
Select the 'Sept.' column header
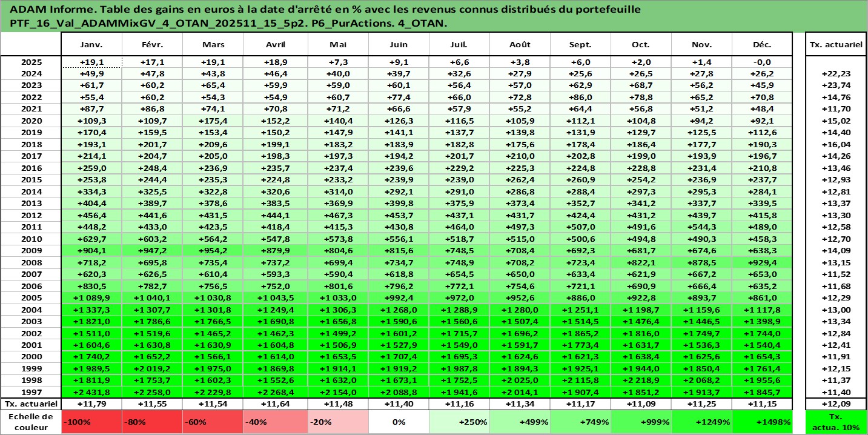(580, 45)
